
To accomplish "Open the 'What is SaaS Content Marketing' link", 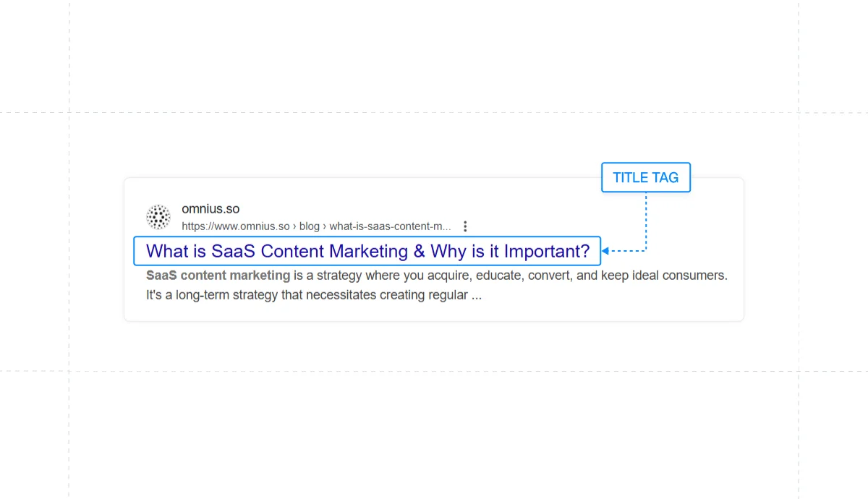I will point(367,252).
